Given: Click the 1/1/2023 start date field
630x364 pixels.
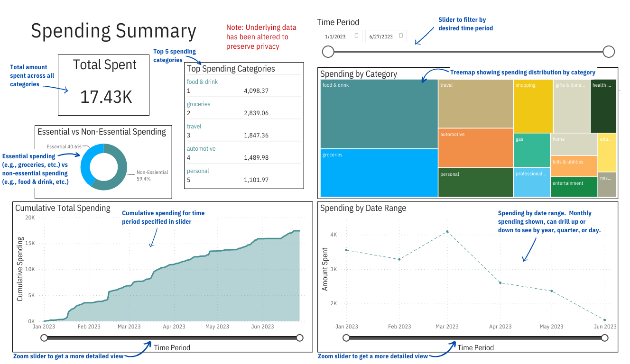Looking at the screenshot, I should click(x=342, y=36).
